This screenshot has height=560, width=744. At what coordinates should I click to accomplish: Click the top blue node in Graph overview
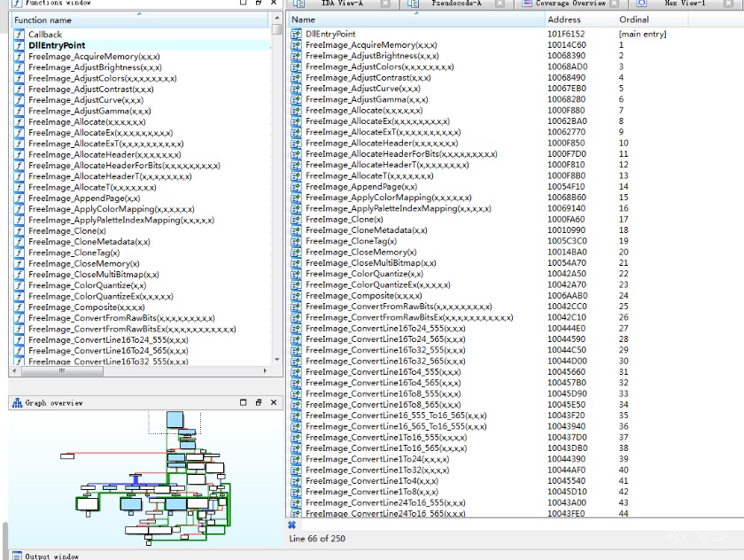[175, 419]
